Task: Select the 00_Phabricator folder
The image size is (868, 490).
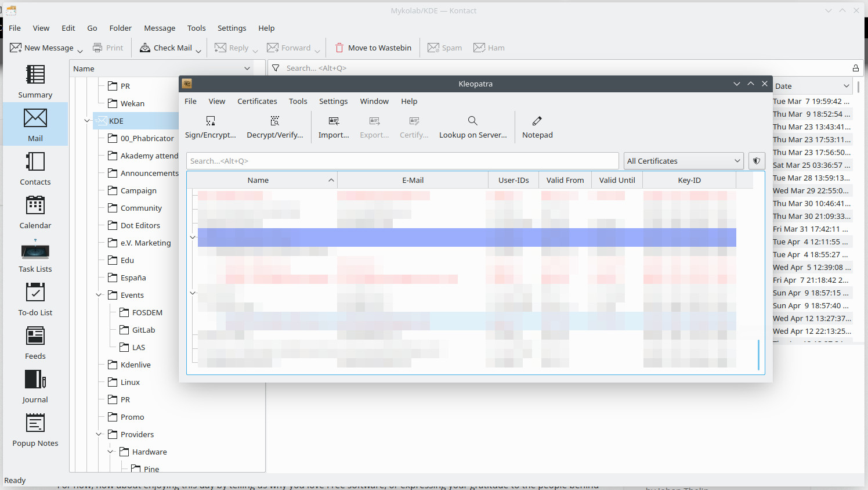Action: pos(141,138)
